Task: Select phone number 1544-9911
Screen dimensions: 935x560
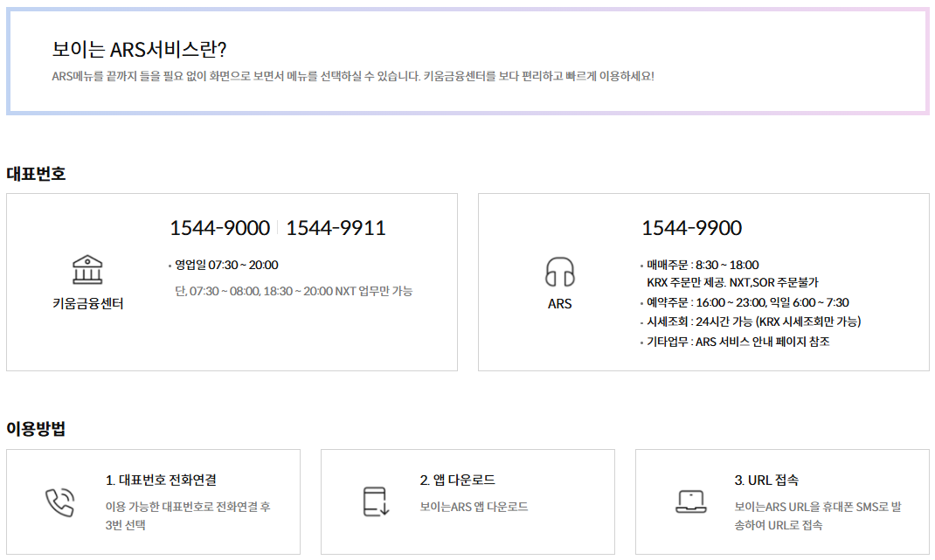Action: click(x=336, y=228)
